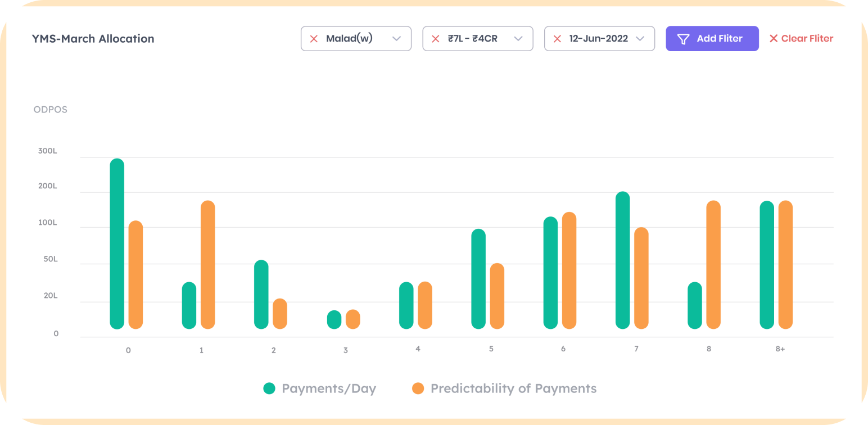868x425 pixels.
Task: Select the orange Predictability bar for 8
Action: [x=713, y=265]
